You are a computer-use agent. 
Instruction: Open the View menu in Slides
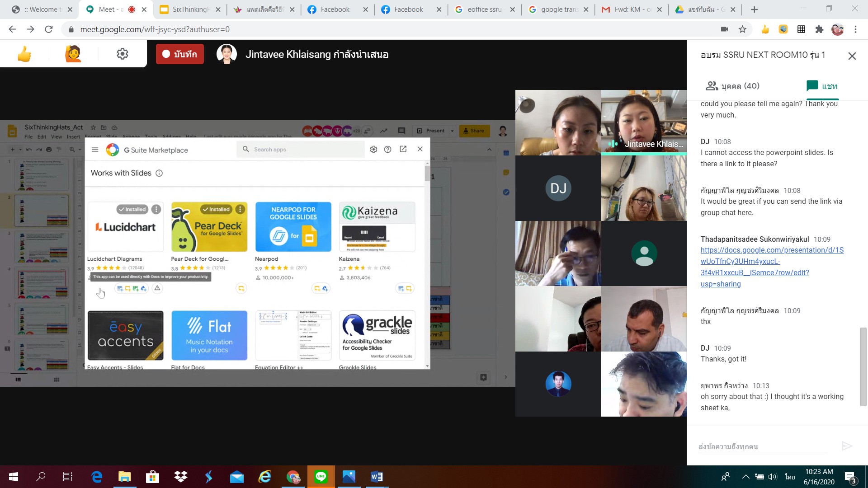coord(57,136)
